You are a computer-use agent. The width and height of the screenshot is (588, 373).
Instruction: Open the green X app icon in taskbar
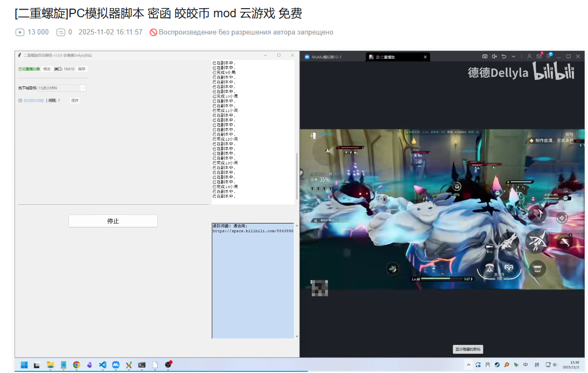(x=129, y=365)
